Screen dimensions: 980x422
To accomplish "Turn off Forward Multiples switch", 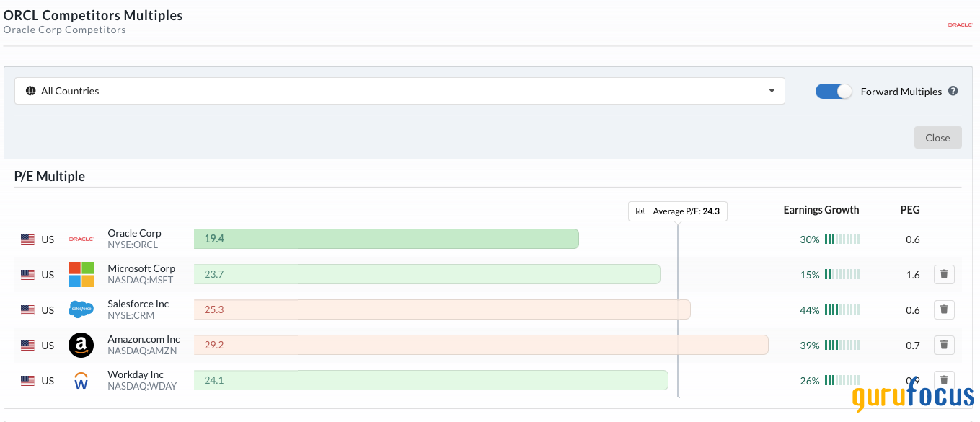I will 834,91.
